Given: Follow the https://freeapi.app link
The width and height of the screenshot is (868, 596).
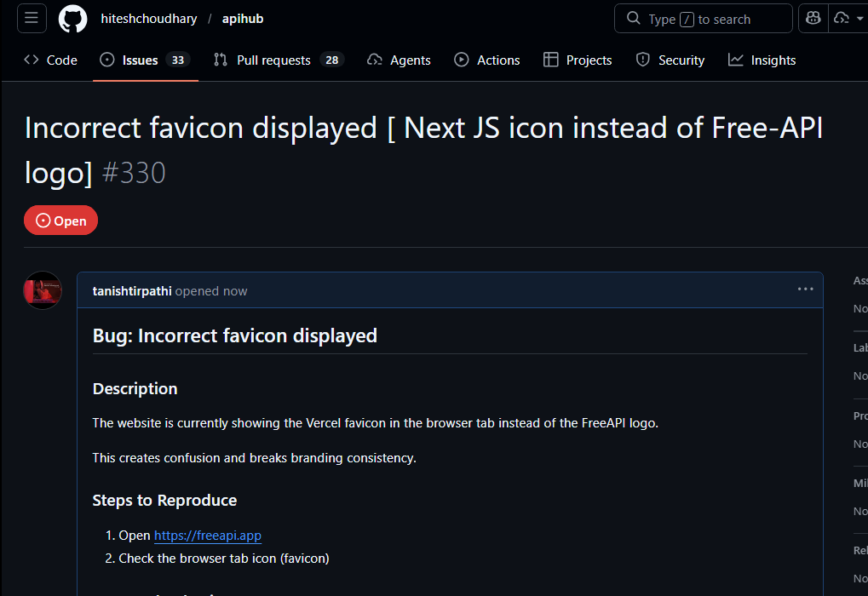Looking at the screenshot, I should (x=208, y=536).
